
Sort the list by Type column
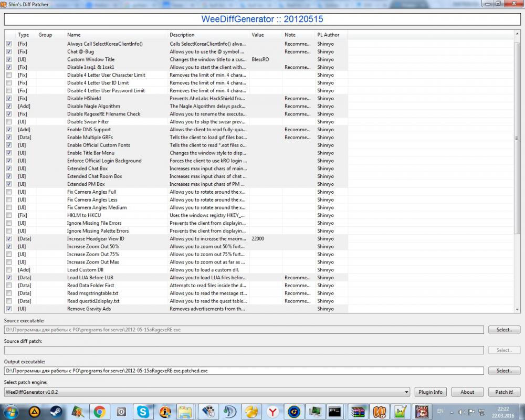tap(24, 35)
